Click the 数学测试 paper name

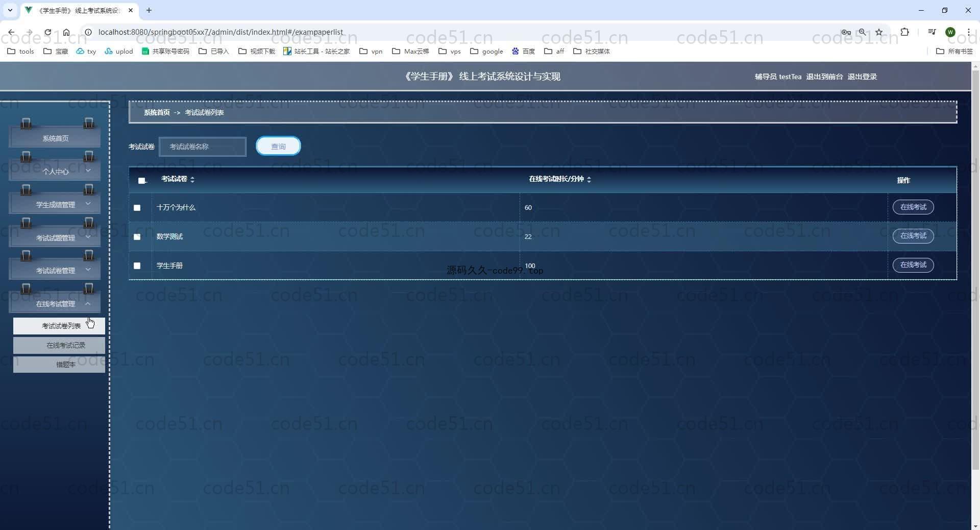click(169, 236)
